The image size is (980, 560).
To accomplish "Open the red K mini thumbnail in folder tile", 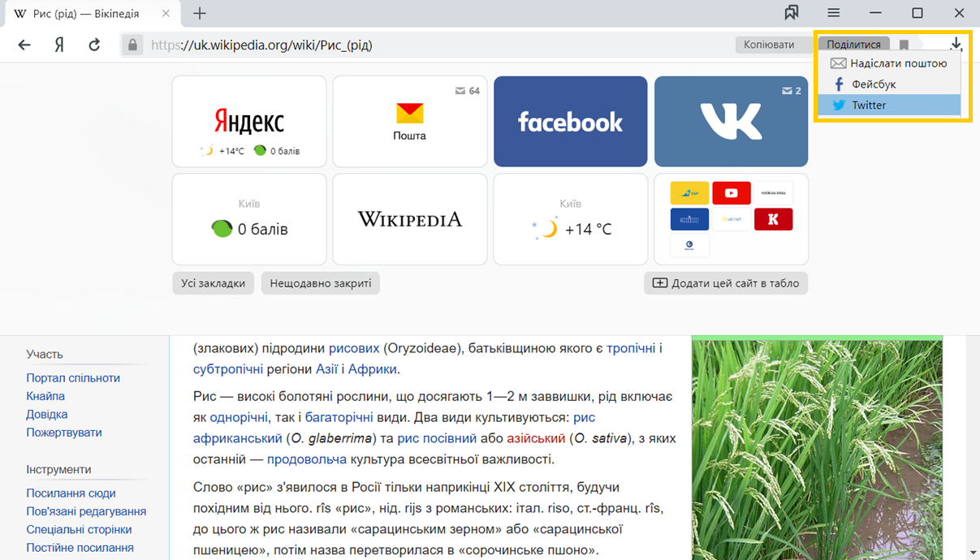I will pos(773,219).
